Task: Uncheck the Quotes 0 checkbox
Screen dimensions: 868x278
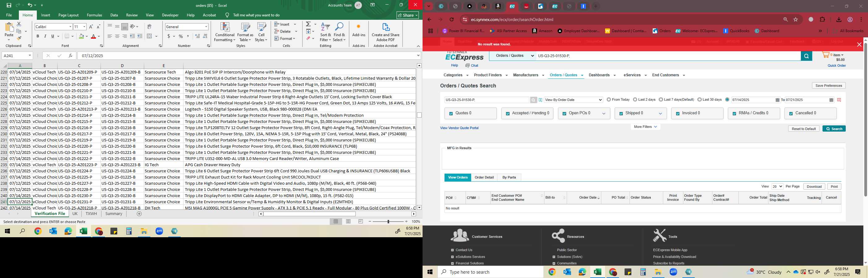Action: point(451,114)
